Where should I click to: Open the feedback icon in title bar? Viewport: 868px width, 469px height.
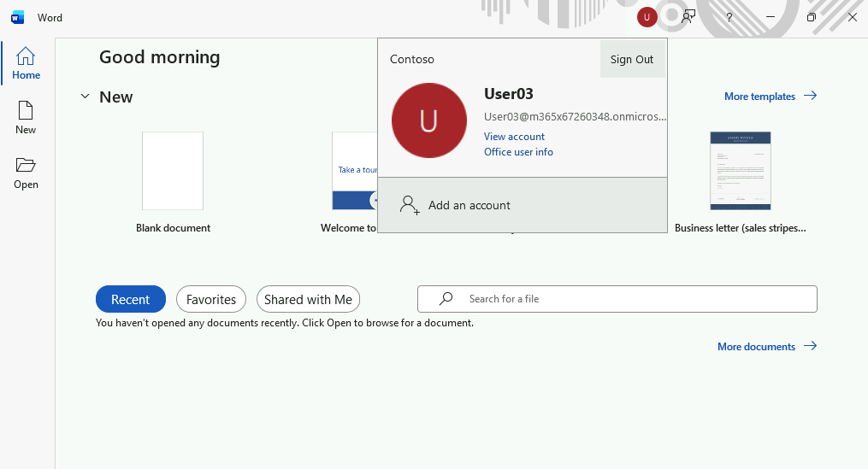tap(688, 17)
